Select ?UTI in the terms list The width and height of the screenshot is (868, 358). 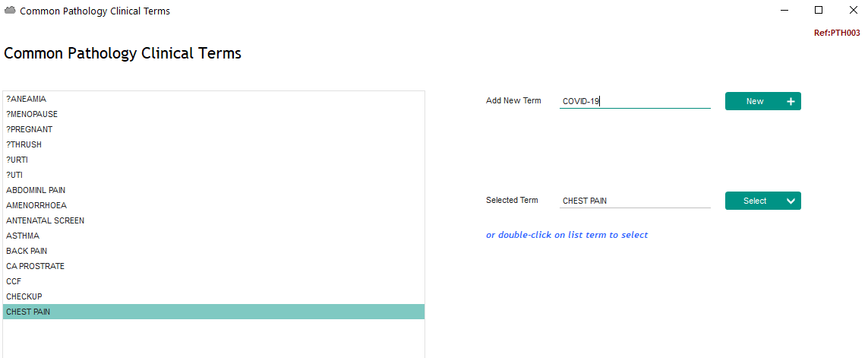(213, 175)
